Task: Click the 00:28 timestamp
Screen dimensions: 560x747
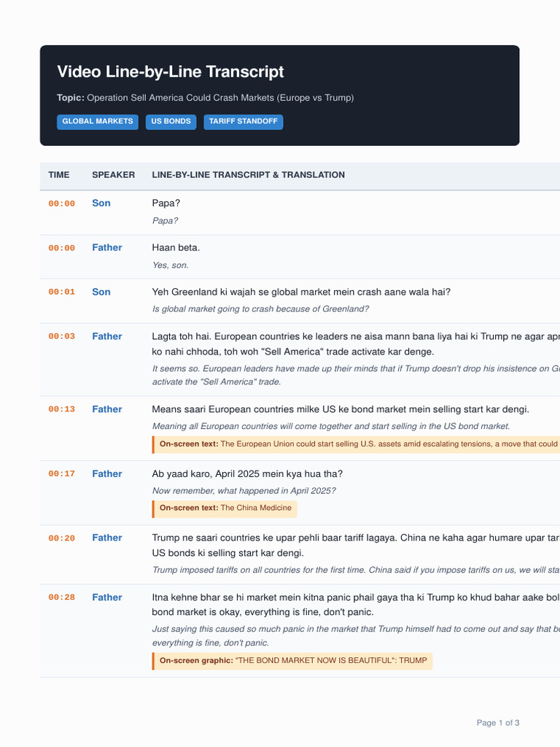Action: 62,597
